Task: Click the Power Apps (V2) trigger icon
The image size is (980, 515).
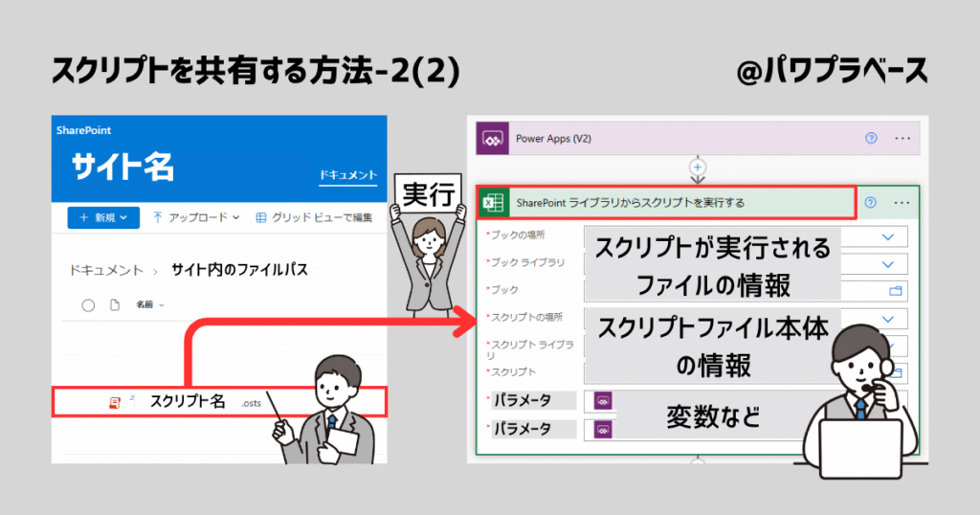Action: click(492, 139)
